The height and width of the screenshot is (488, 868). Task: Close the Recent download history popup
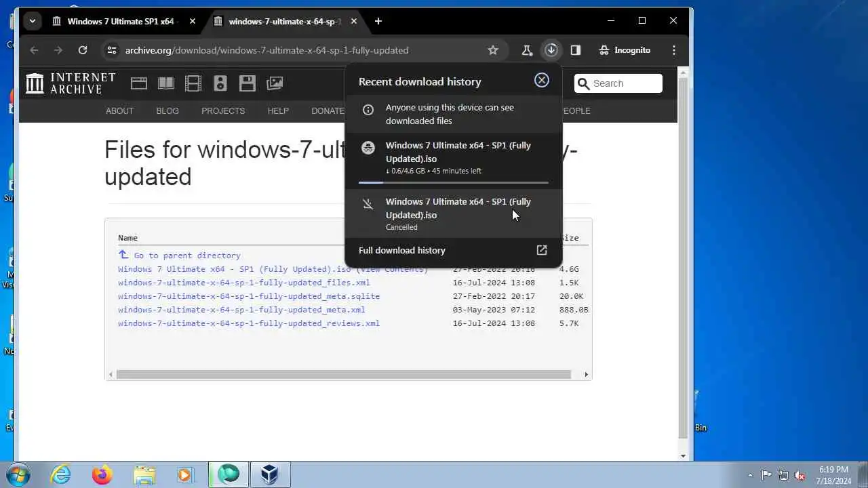542,80
